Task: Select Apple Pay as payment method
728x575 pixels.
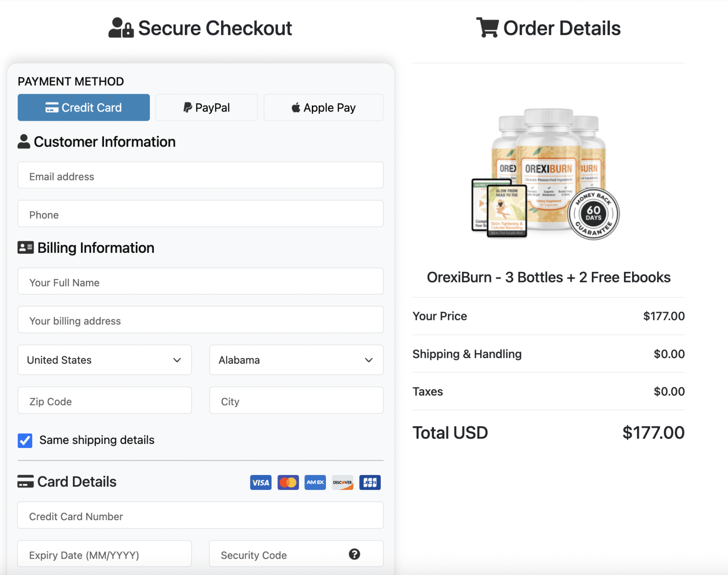Action: tap(323, 107)
